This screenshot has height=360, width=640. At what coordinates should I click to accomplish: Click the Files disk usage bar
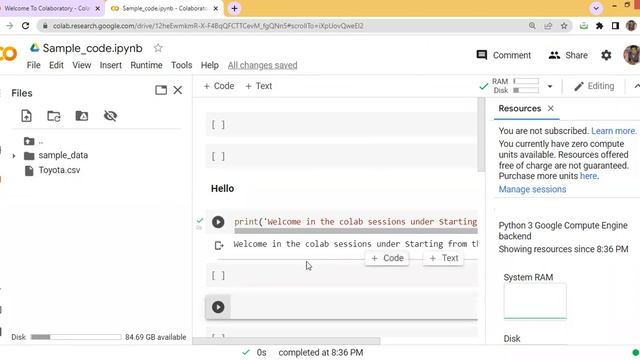pos(76,337)
